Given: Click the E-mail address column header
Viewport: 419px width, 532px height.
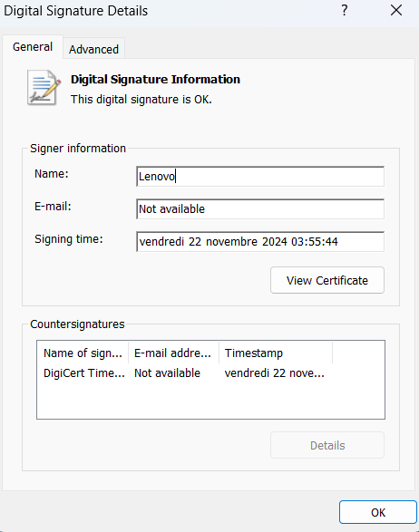Looking at the screenshot, I should click(x=173, y=353).
